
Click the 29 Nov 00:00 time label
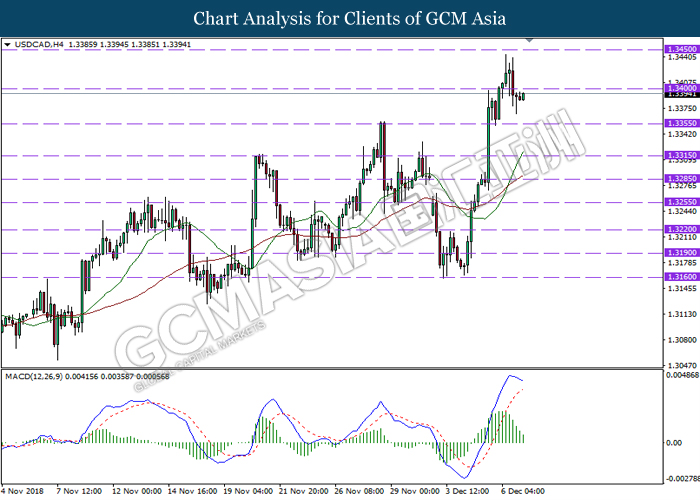tap(415, 491)
